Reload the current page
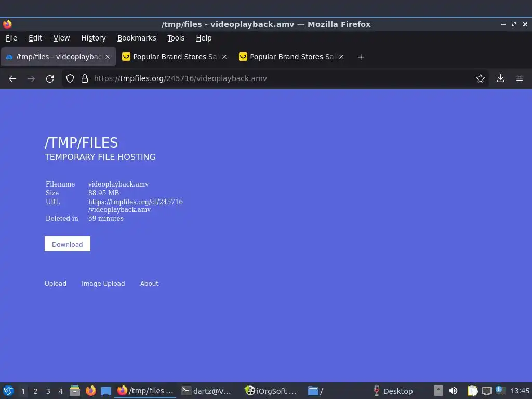Screen dimensions: 532x399 pos(50,79)
